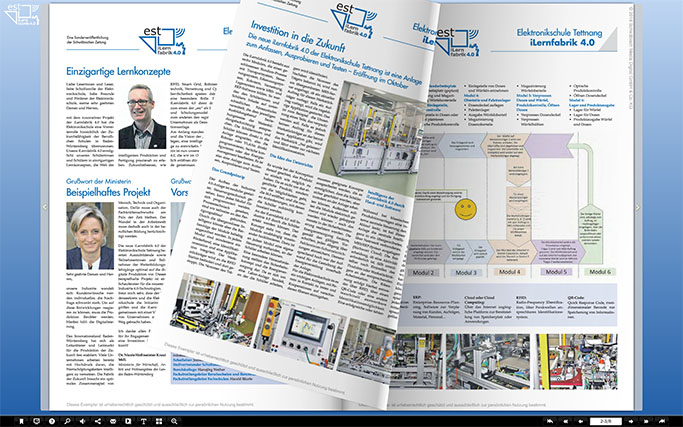This screenshot has width=683, height=427.
Task: Click the 'Modul 2' label in diagram
Action: [423, 273]
